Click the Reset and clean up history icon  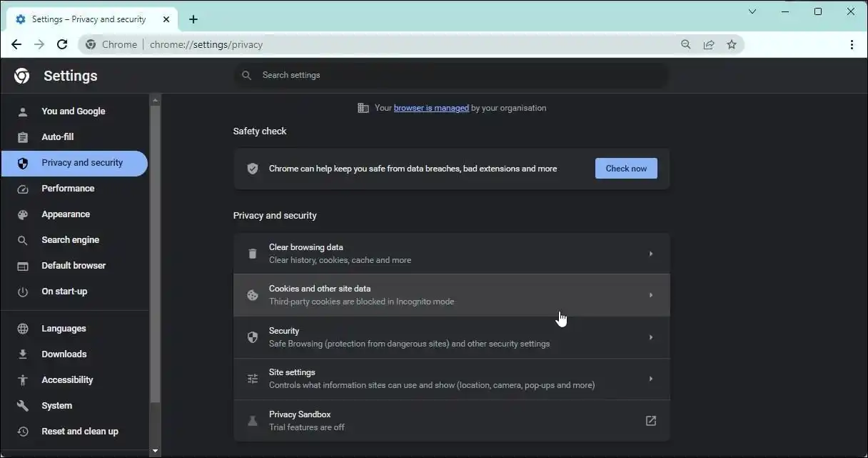tap(23, 432)
